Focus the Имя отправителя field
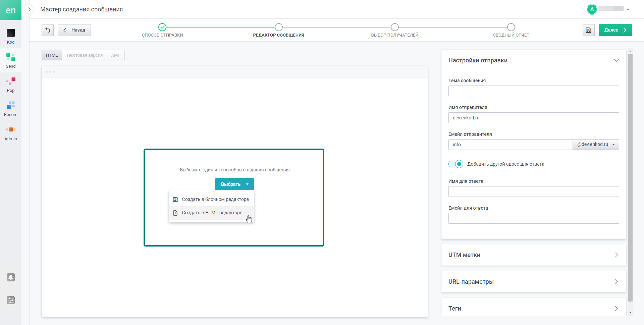Screen dimensions: 644x325 pos(534,118)
